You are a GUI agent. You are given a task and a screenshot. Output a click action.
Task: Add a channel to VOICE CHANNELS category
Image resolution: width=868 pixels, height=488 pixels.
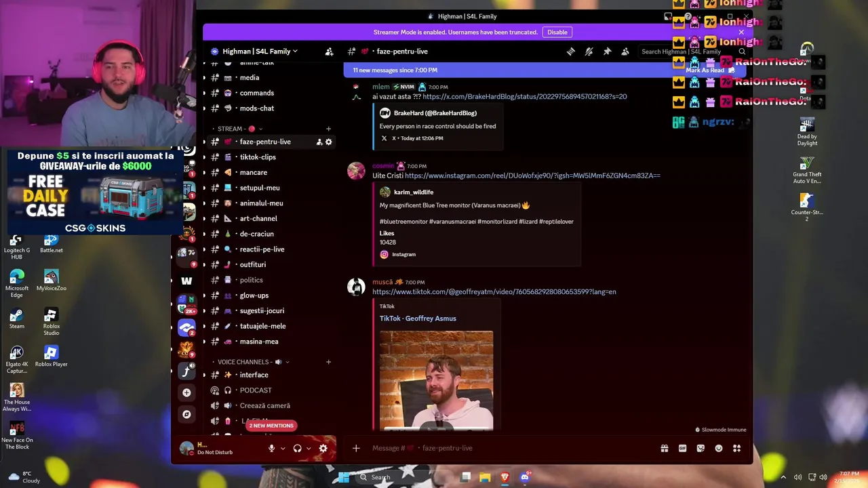pyautogui.click(x=328, y=362)
